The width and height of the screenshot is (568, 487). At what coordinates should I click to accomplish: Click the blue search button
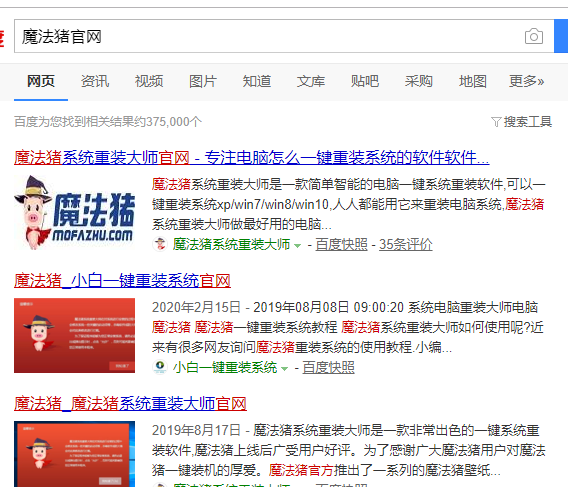click(x=561, y=36)
